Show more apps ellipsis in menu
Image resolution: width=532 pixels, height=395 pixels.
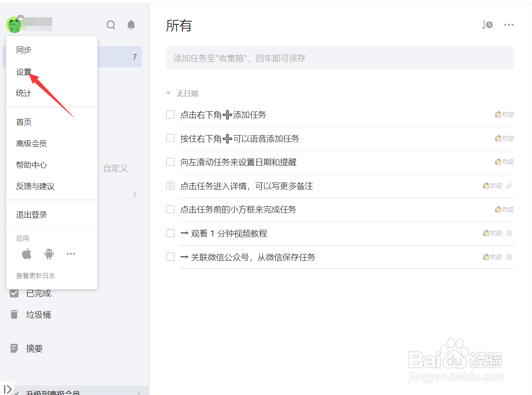tap(71, 254)
